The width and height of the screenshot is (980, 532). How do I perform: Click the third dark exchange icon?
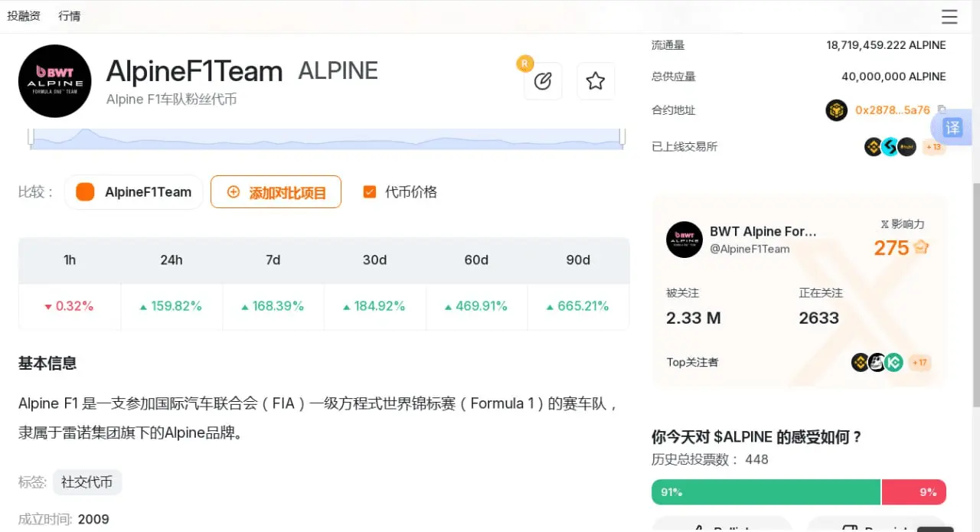(906, 146)
